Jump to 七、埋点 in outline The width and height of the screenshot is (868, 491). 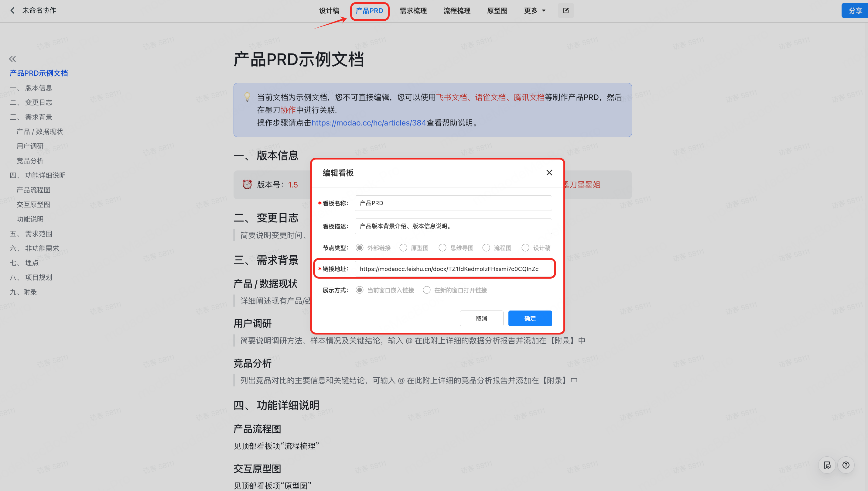(x=24, y=263)
